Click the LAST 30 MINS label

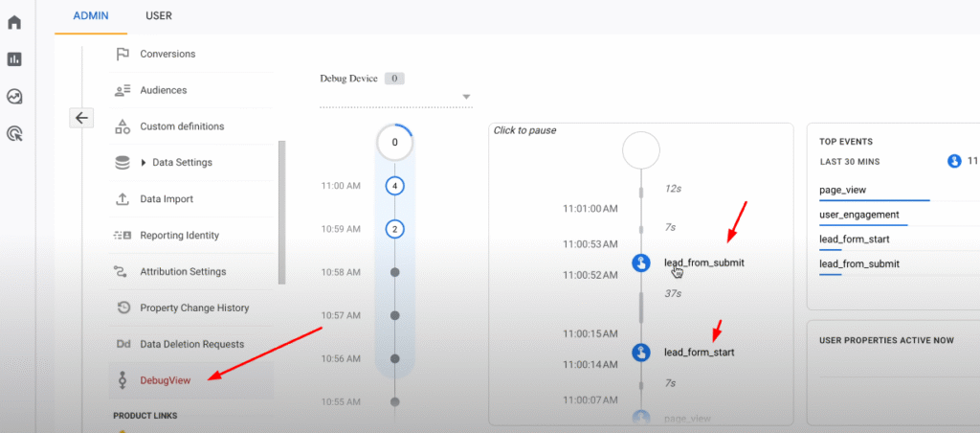tap(850, 162)
